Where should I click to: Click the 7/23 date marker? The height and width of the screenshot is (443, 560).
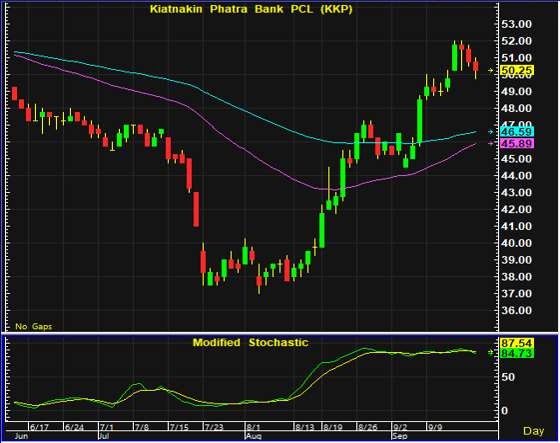click(x=214, y=427)
